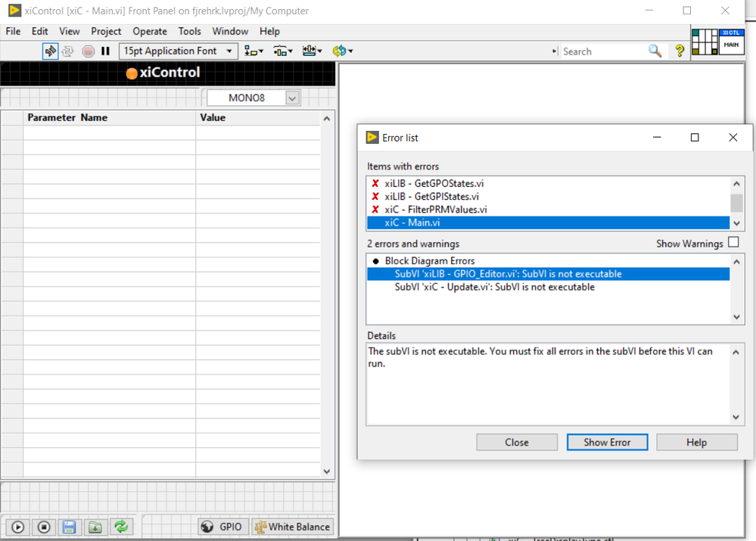Select xiC - Main.vi in error items
Image resolution: width=756 pixels, height=541 pixels.
(x=548, y=222)
